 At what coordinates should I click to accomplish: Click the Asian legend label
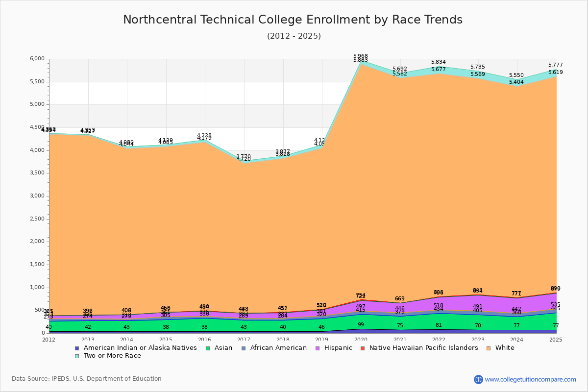(x=223, y=348)
